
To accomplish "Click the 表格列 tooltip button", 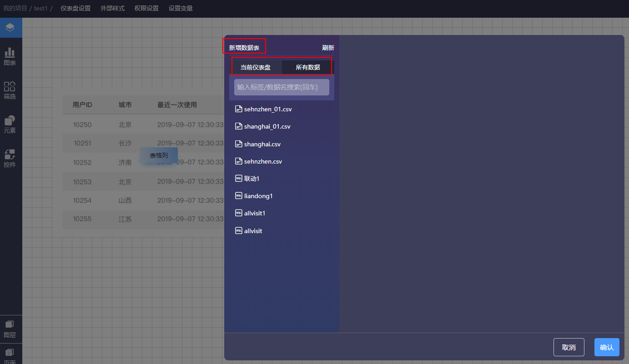I will 159,155.
